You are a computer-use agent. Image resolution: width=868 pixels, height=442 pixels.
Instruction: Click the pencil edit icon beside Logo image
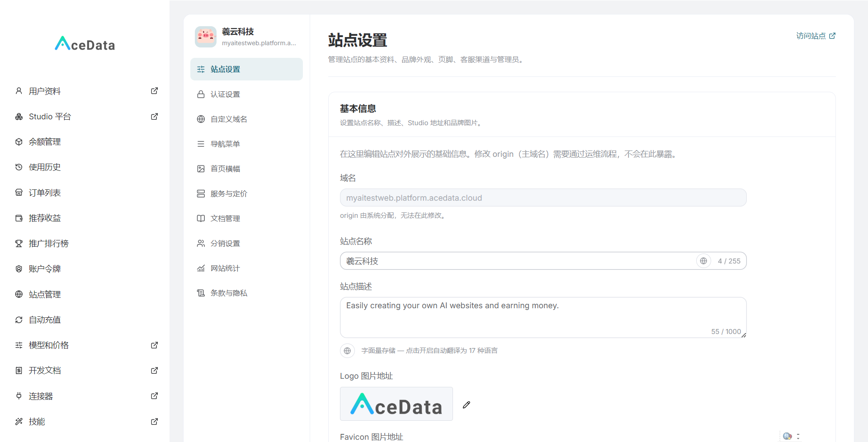(x=467, y=405)
